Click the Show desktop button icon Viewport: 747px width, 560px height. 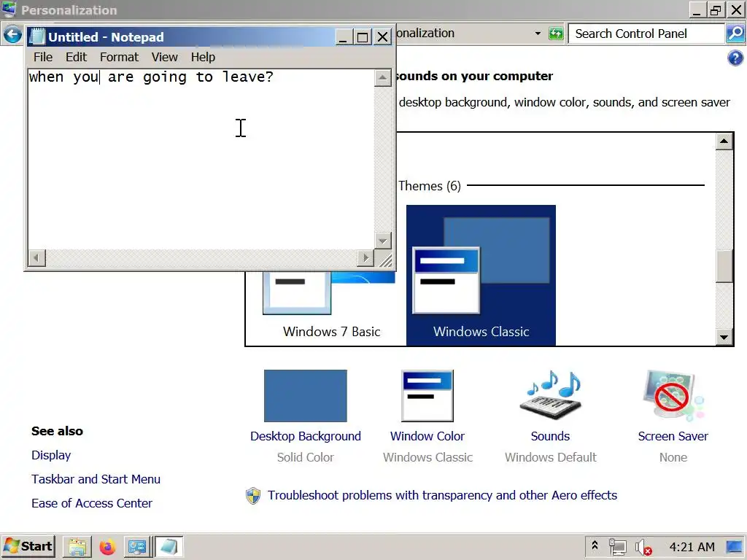coord(735,547)
